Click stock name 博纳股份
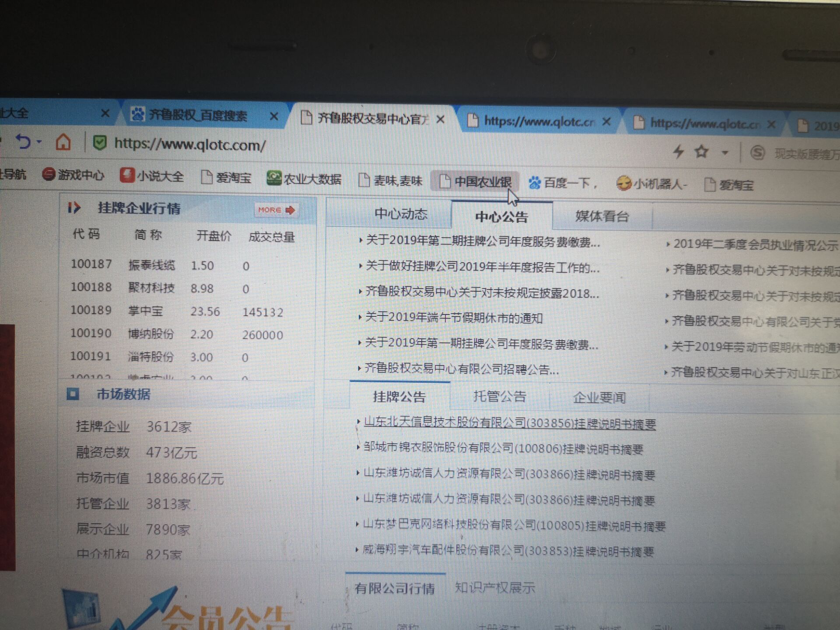Image resolution: width=840 pixels, height=630 pixels. [151, 334]
